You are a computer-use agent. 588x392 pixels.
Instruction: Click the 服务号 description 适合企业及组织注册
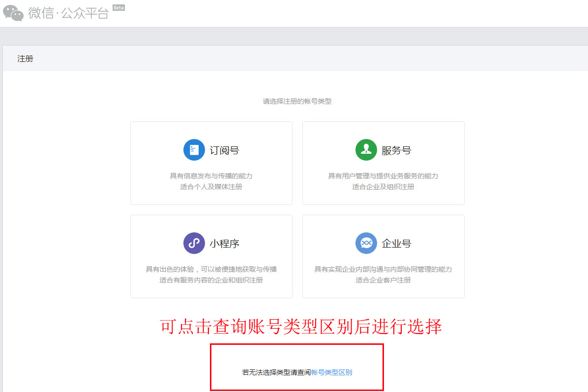point(383,187)
